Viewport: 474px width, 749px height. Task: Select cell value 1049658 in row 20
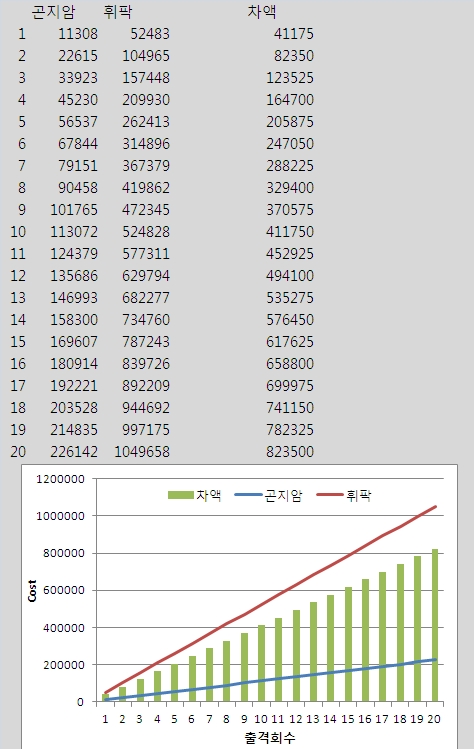(x=142, y=451)
